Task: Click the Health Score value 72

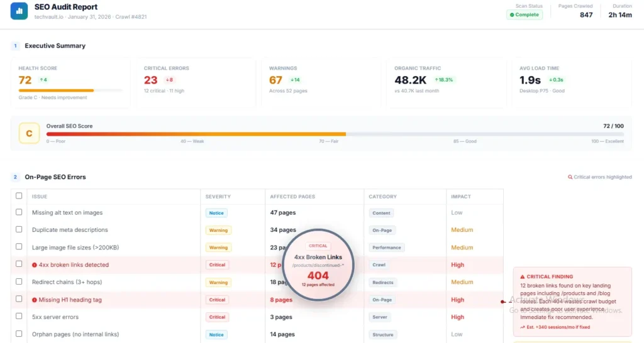Action: pyautogui.click(x=25, y=80)
